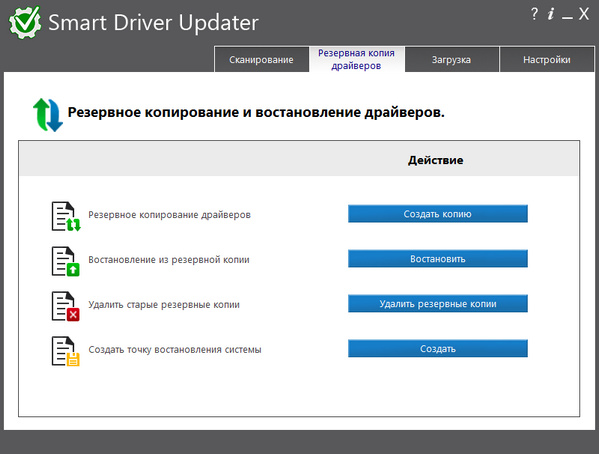Click the text Удалить старые резервные копии

[x=164, y=305]
